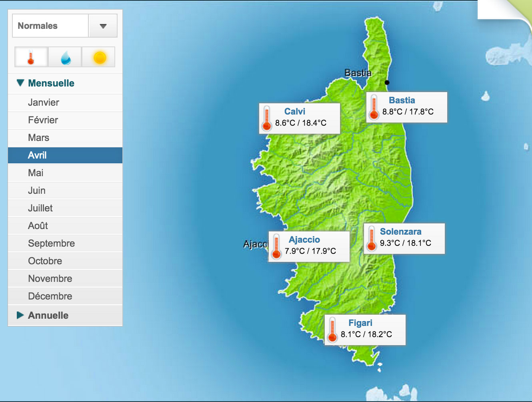Select the highlighted Avril entry
The image size is (532, 402).
pyautogui.click(x=65, y=155)
